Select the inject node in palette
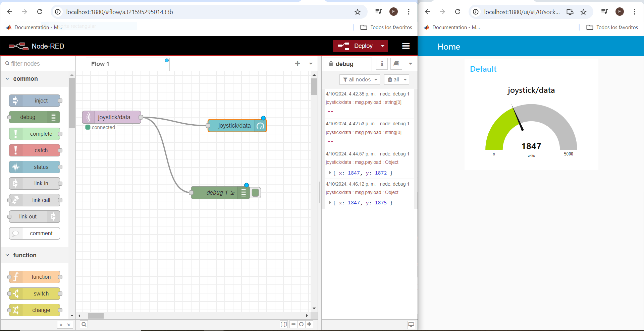 click(35, 101)
